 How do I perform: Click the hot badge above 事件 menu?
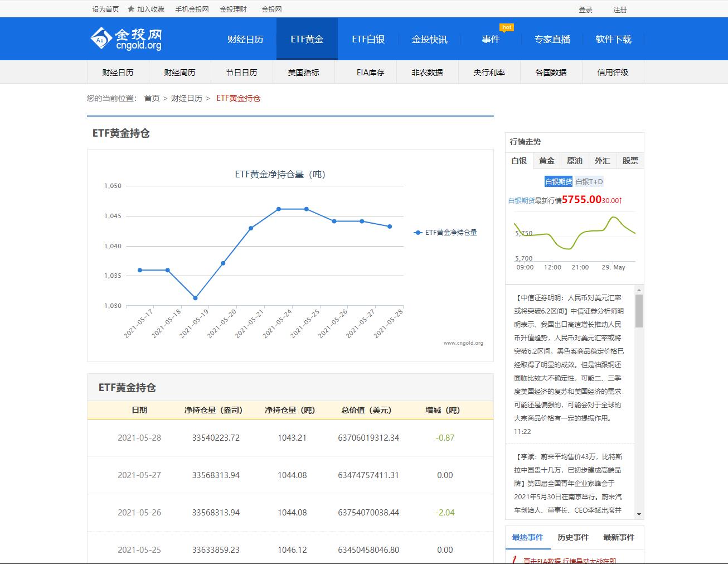(x=506, y=27)
